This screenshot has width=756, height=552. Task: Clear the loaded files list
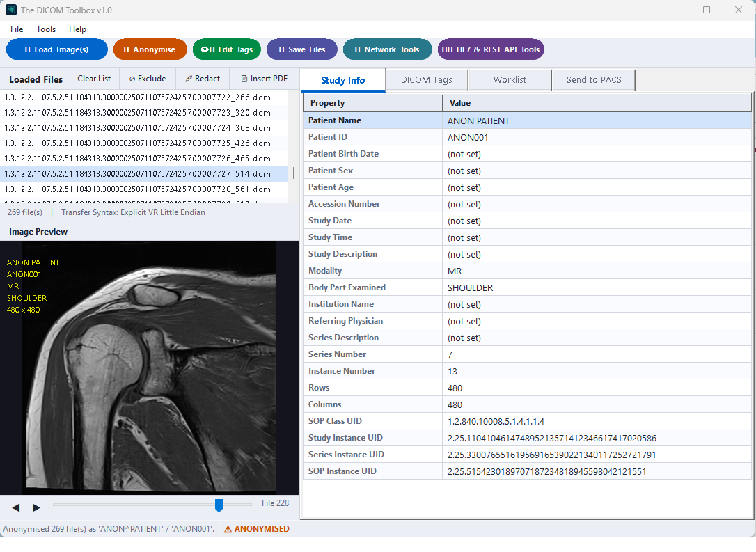[94, 79]
